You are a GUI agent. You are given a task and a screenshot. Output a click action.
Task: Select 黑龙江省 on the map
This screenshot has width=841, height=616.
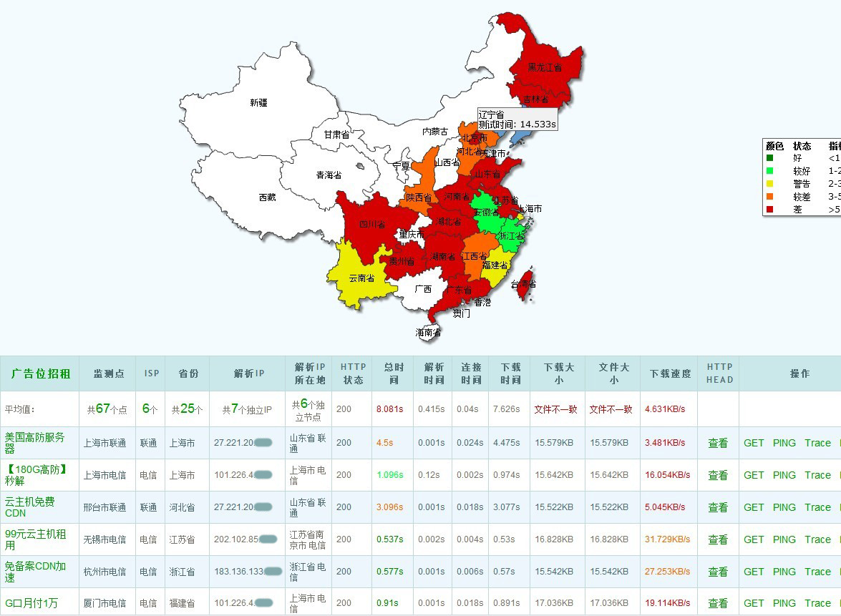544,67
